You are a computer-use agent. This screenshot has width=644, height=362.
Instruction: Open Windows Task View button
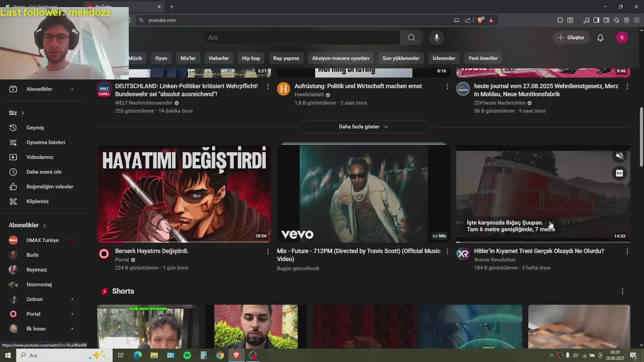(x=121, y=355)
